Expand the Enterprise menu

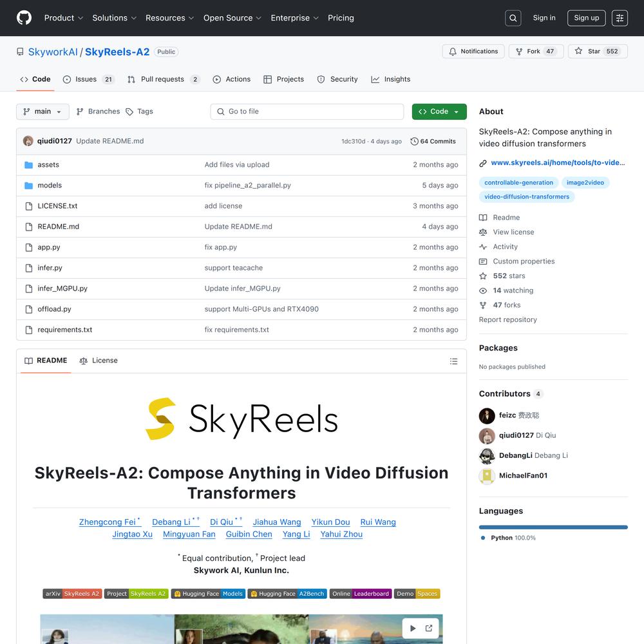[294, 18]
